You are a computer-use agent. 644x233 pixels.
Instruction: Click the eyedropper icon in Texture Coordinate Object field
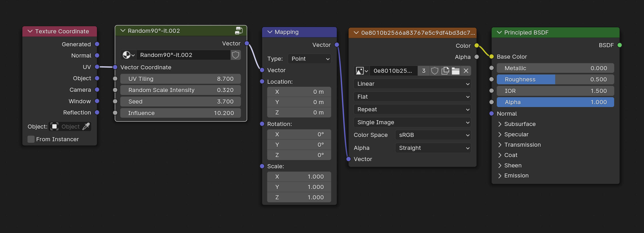pyautogui.click(x=86, y=127)
